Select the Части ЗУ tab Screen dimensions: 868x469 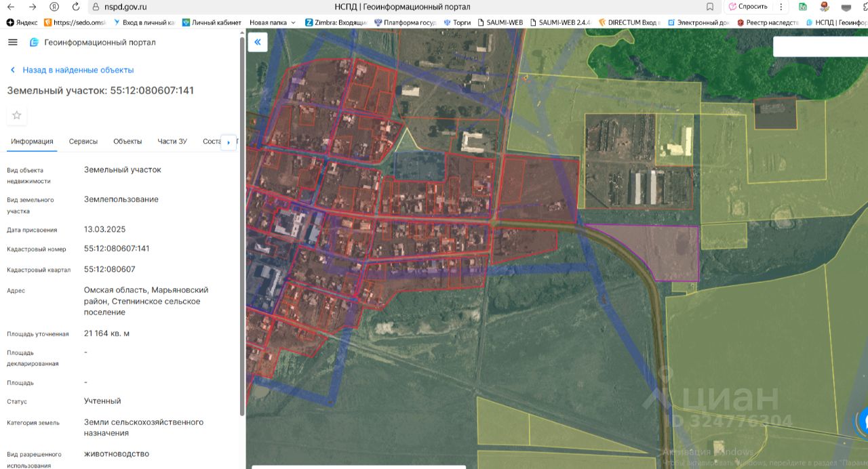pyautogui.click(x=172, y=142)
